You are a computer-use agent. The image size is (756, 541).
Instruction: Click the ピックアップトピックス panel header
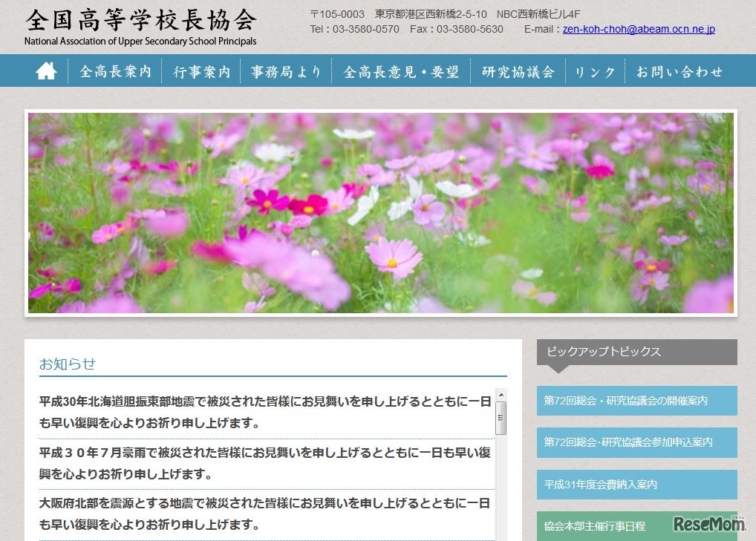coord(635,353)
